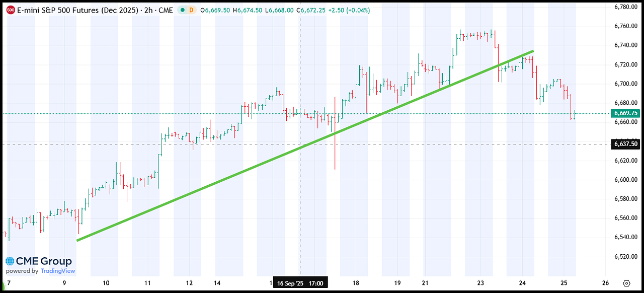
Task: Click the 16 Sep '25 17:00 date label
Action: pos(300,283)
